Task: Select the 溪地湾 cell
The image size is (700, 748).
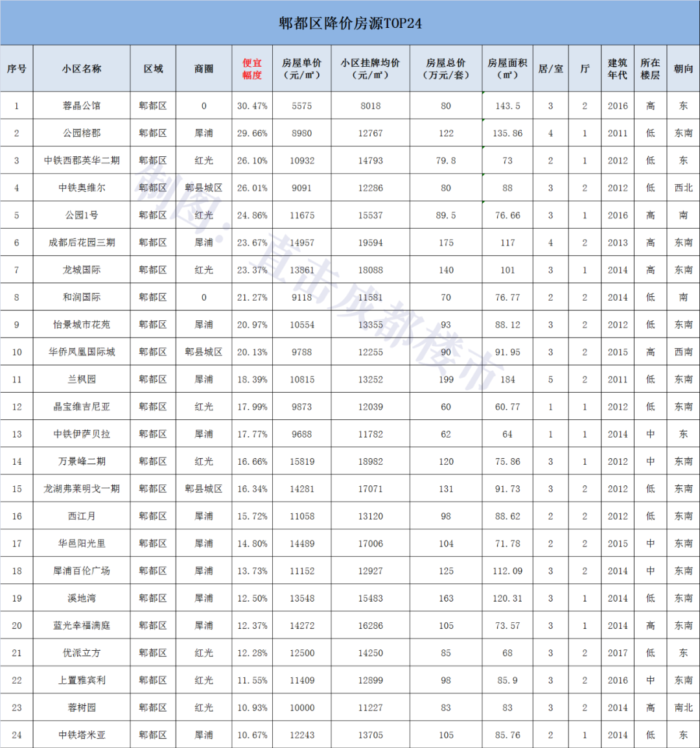Action: tap(82, 598)
